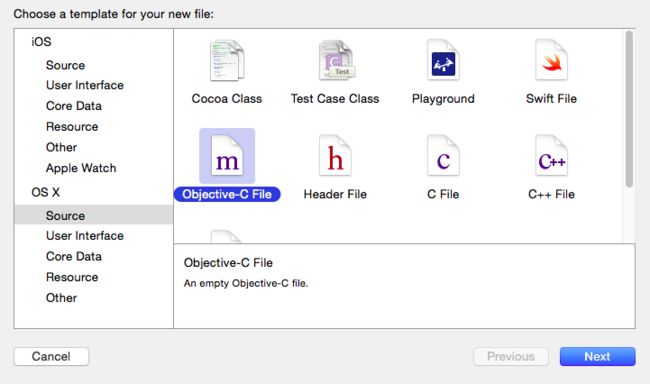
Task: Select Other category under OS X
Action: click(61, 298)
